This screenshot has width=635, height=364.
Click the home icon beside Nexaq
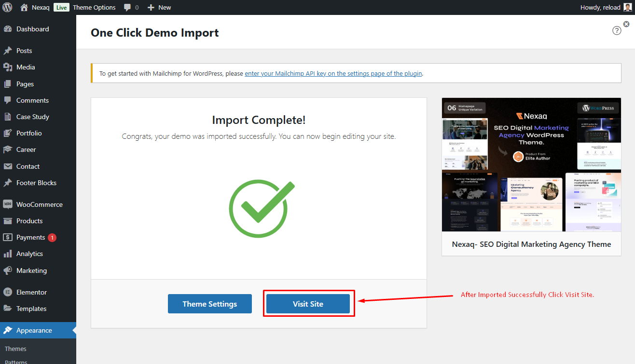tap(24, 7)
